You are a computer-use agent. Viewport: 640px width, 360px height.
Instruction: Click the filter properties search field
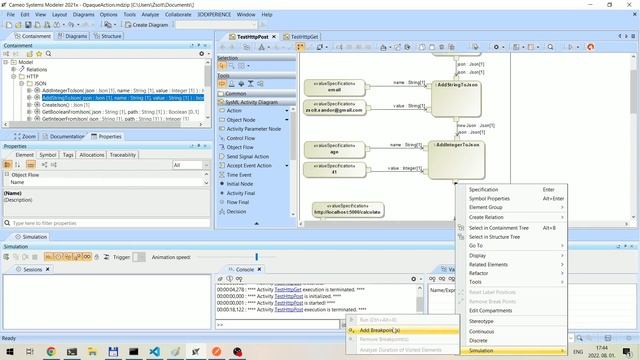point(107,223)
